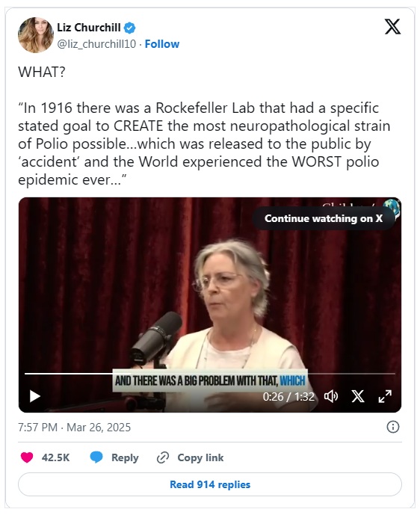Click the Reply label
The height and width of the screenshot is (515, 420).
pos(125,457)
